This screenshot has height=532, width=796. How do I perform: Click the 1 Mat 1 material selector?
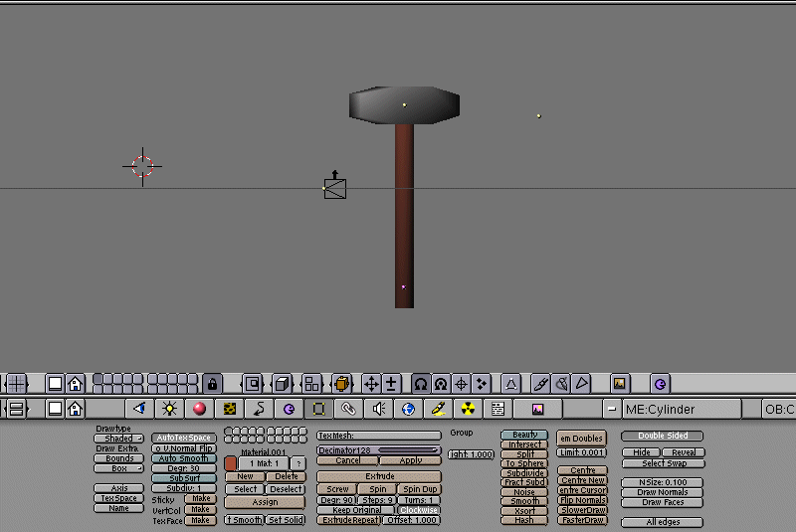(264, 463)
